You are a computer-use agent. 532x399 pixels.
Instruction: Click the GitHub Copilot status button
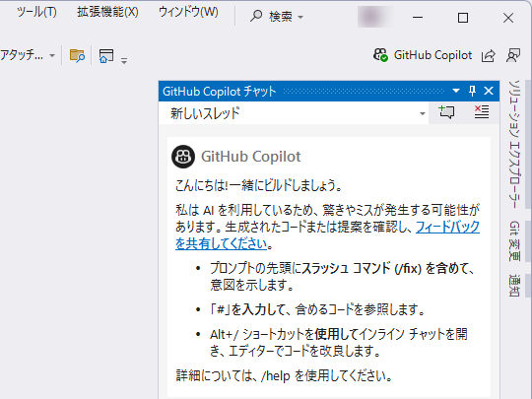pos(423,55)
